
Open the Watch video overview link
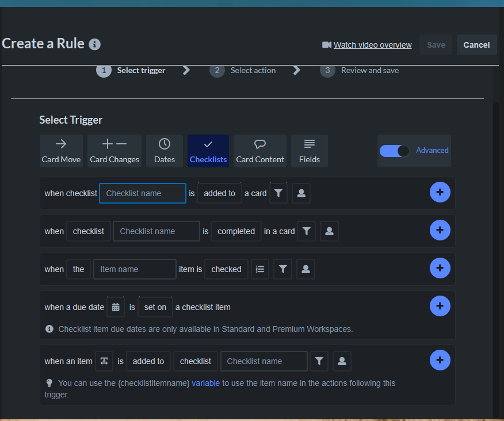coord(373,45)
